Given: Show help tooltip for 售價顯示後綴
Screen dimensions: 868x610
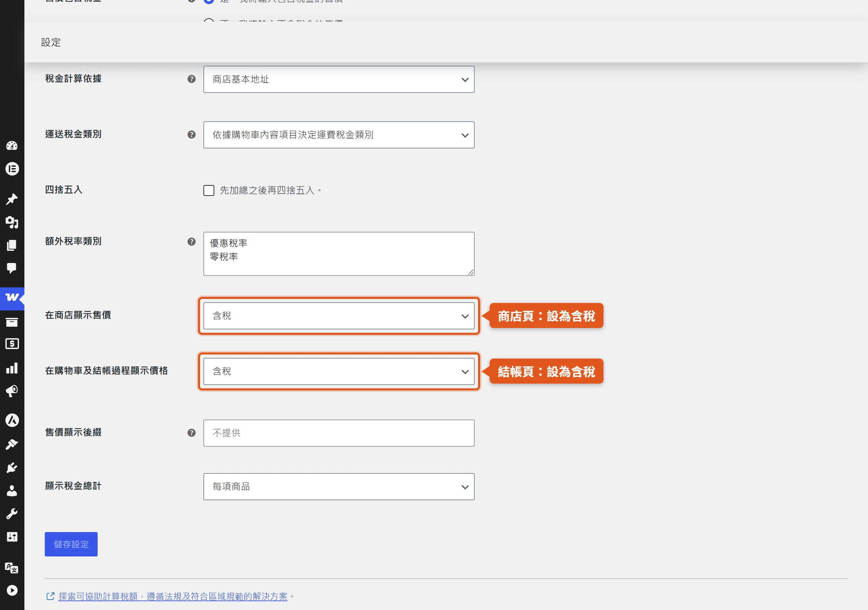Looking at the screenshot, I should pos(192,433).
